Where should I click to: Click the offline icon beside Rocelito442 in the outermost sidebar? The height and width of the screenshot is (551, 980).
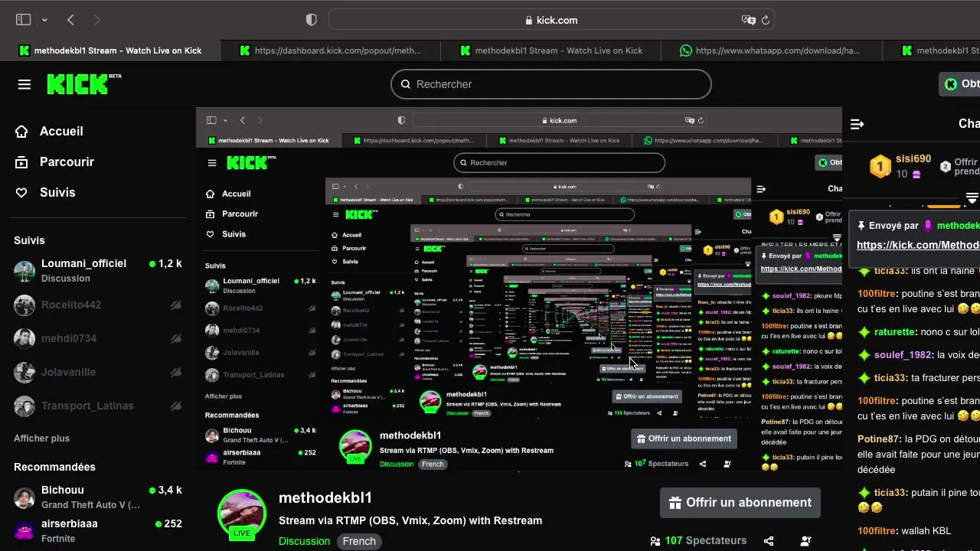pos(176,305)
